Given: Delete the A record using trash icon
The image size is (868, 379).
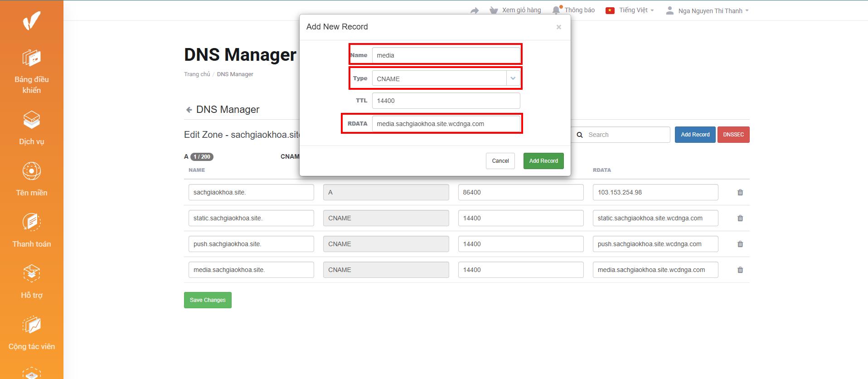Looking at the screenshot, I should tap(740, 192).
